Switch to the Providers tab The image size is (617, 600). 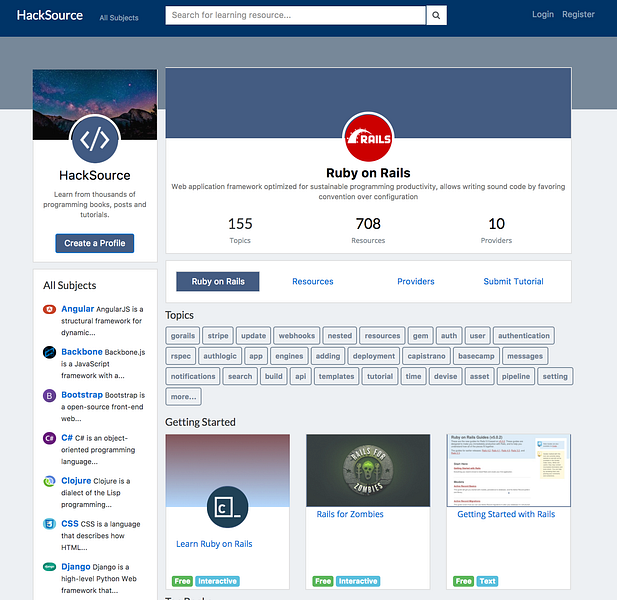[416, 281]
